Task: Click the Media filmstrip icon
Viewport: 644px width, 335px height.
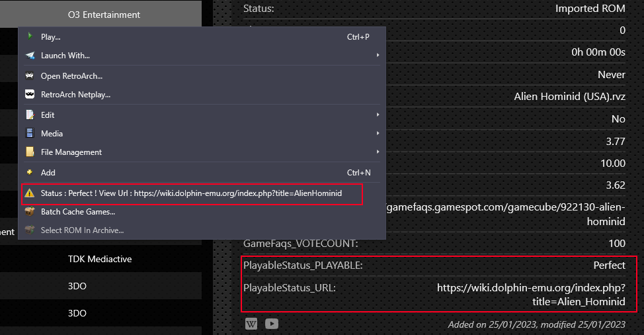Action: pos(30,133)
